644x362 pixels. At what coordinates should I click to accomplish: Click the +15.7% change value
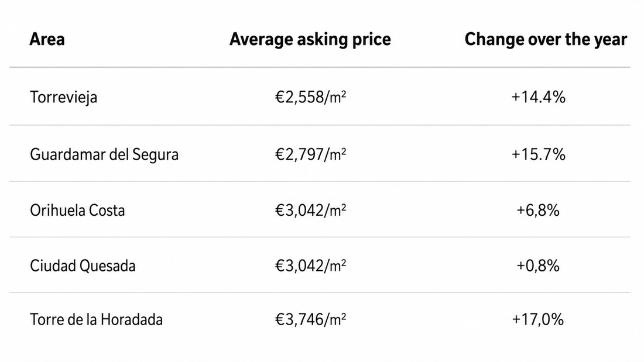tap(539, 154)
